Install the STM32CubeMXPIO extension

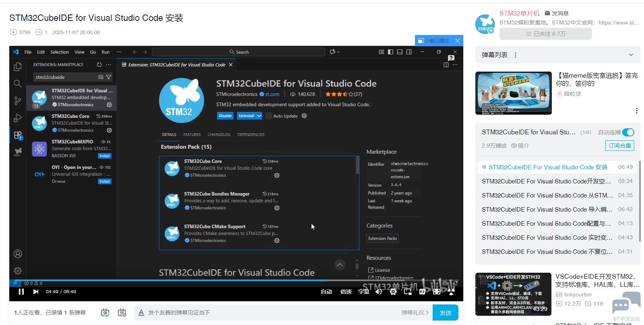105,156
